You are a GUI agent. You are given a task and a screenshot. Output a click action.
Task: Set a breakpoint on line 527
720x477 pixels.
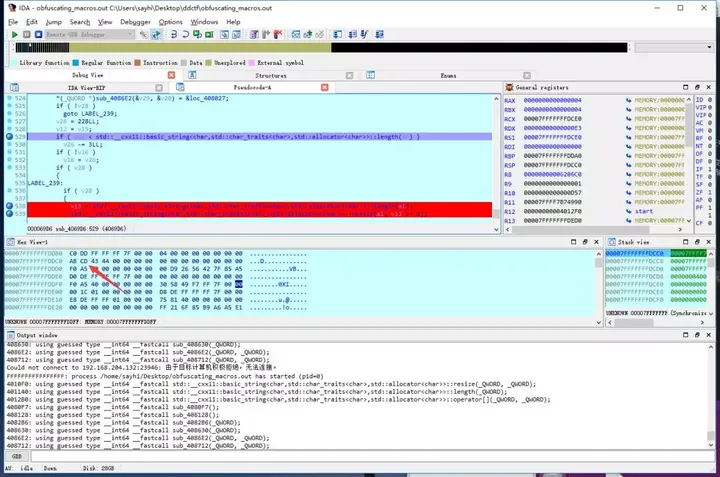tap(9, 121)
